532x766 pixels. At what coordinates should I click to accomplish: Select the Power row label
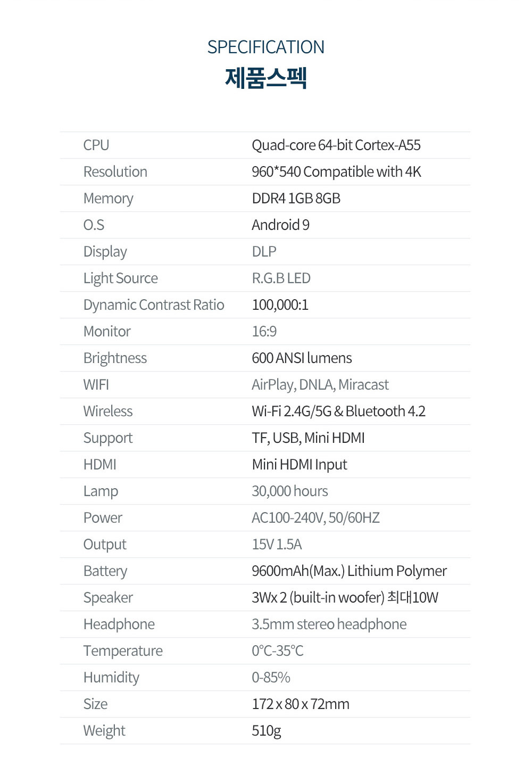pyautogui.click(x=103, y=518)
